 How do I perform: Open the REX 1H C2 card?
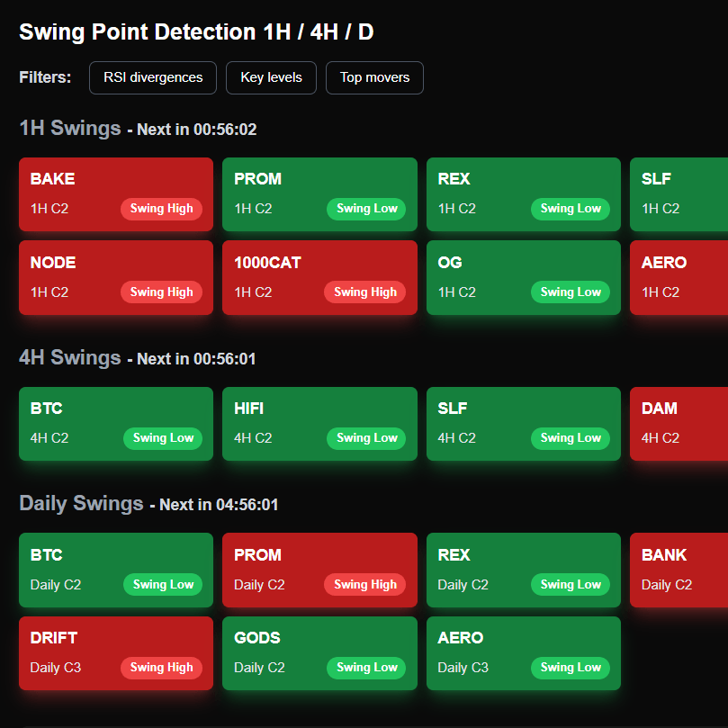(x=523, y=194)
